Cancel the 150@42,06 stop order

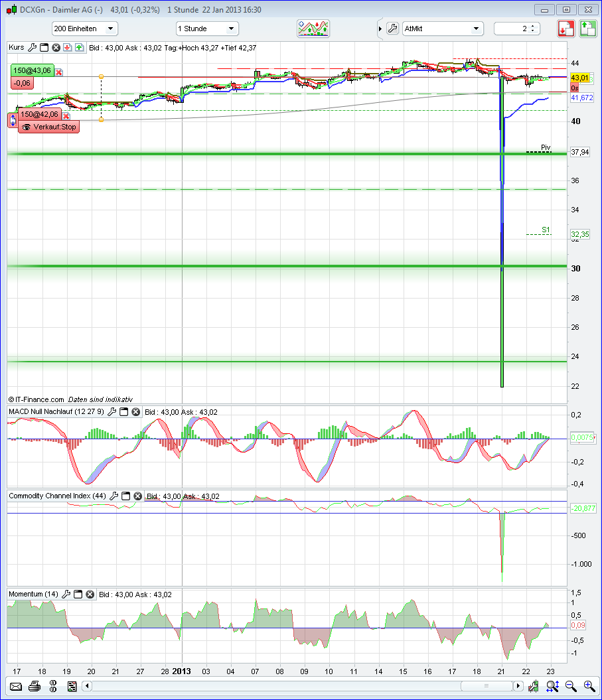pyautogui.click(x=66, y=115)
